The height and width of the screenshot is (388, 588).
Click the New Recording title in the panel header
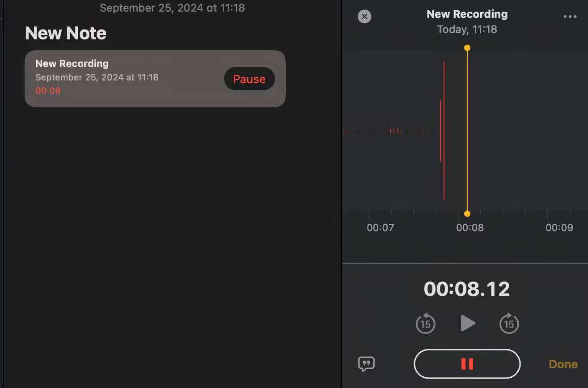coord(467,14)
